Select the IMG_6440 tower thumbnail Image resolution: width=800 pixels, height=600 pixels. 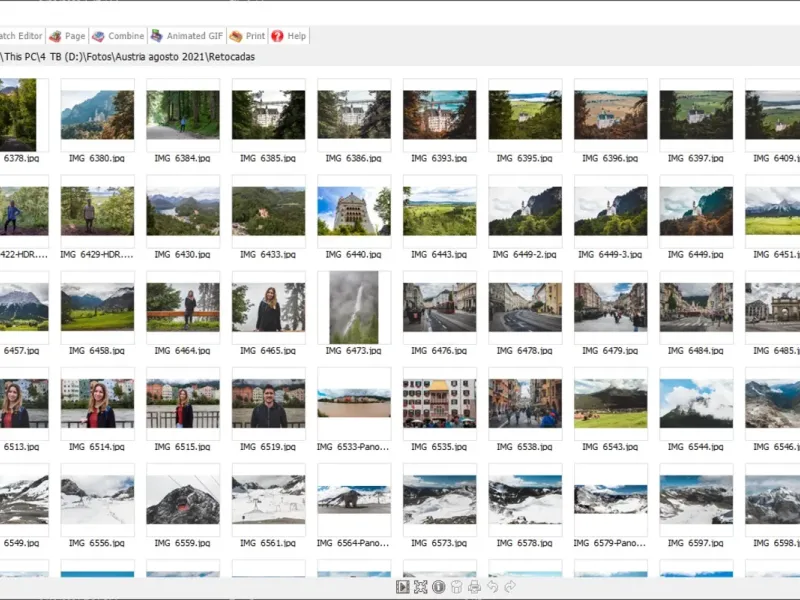(354, 211)
